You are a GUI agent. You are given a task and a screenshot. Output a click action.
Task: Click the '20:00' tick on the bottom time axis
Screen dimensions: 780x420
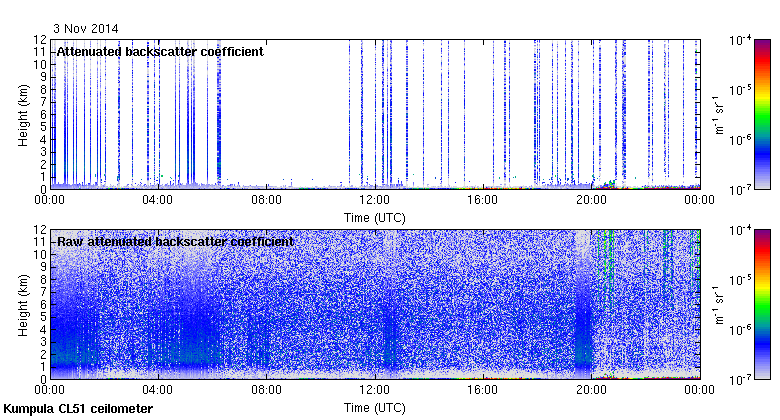[591, 390]
